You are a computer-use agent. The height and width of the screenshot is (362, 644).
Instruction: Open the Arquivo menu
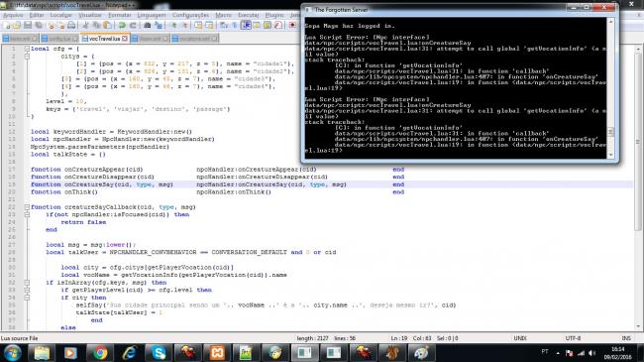[x=13, y=15]
